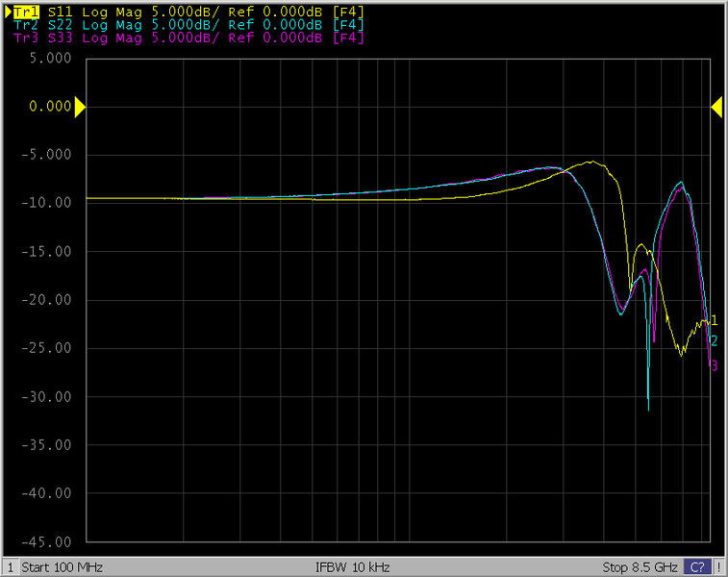The height and width of the screenshot is (577, 728).
Task: Open the S11 measurement parameter of Tr1
Action: click(61, 12)
